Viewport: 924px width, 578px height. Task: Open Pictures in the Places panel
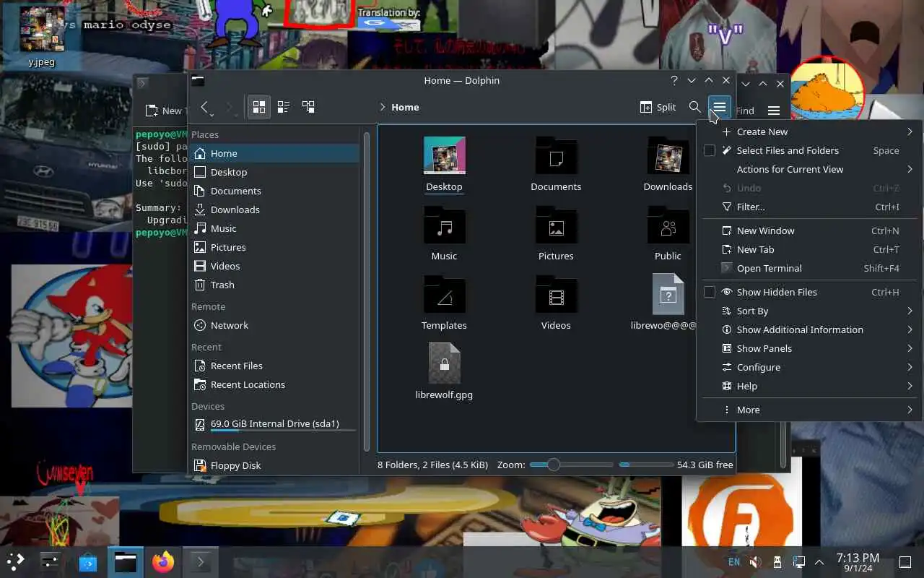pos(274,247)
